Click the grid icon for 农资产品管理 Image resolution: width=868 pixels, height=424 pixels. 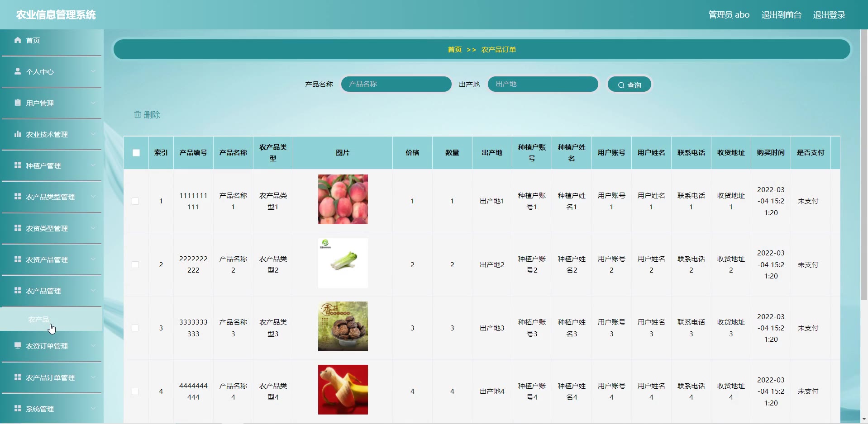tap(18, 259)
